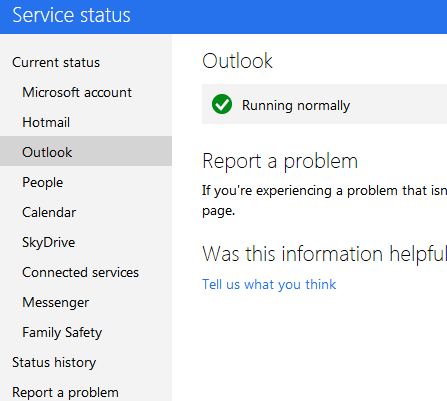Select the highlighted Outlook sidebar item

click(x=86, y=151)
